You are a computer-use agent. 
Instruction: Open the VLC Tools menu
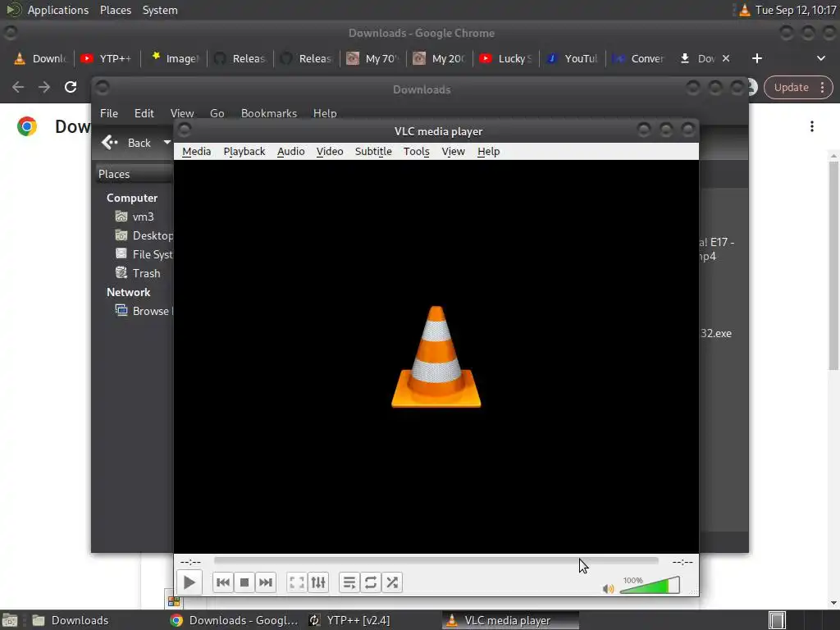[x=416, y=152]
